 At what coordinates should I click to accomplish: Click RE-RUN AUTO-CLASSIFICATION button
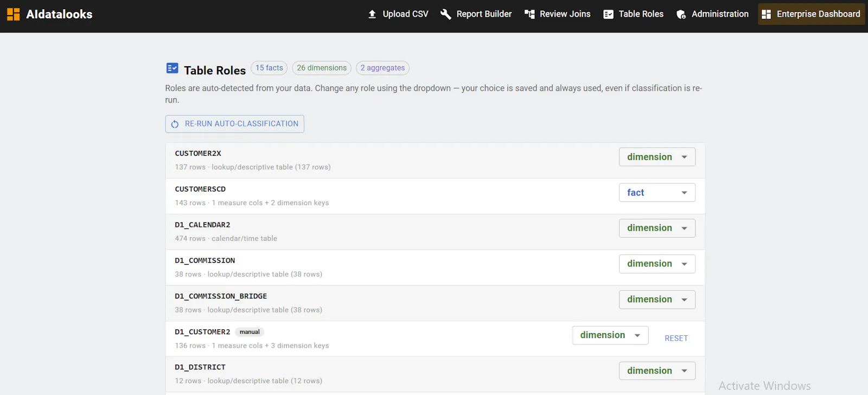235,124
